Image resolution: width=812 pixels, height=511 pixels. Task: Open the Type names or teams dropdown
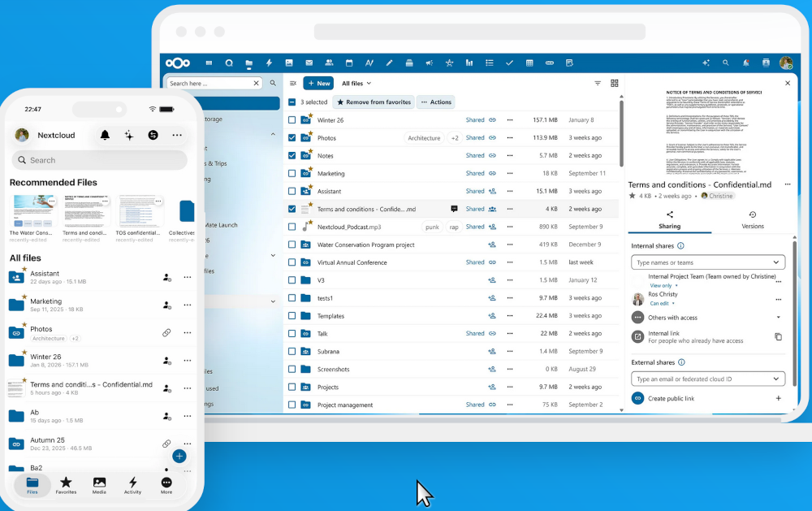[707, 262]
